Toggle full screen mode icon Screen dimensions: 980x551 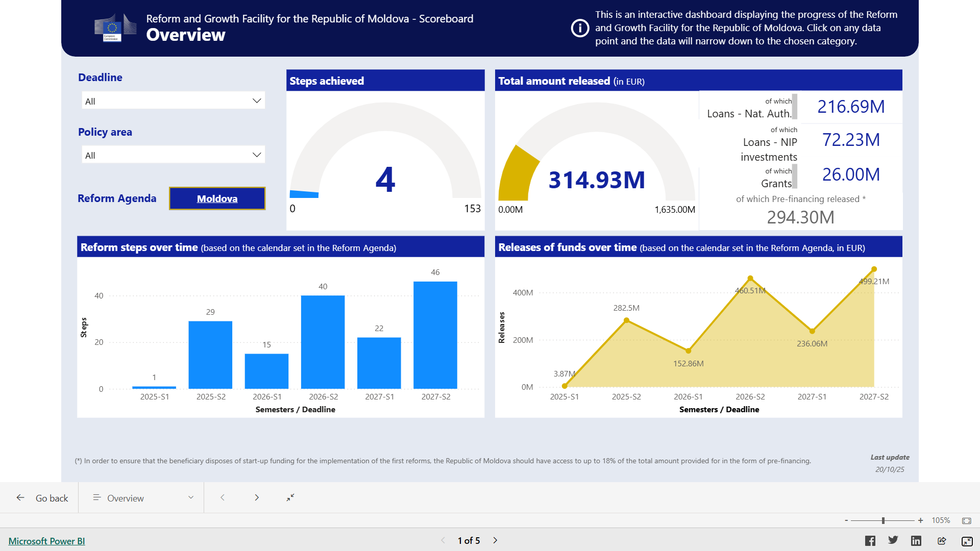pyautogui.click(x=967, y=541)
